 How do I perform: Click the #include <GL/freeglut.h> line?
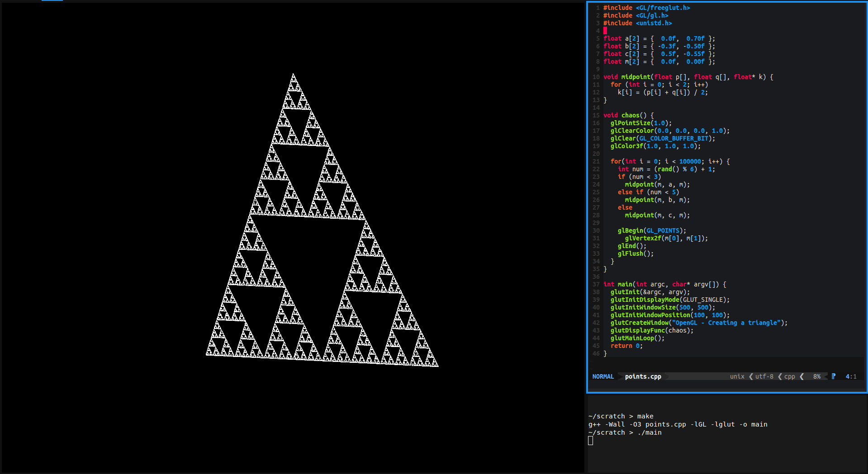[646, 8]
